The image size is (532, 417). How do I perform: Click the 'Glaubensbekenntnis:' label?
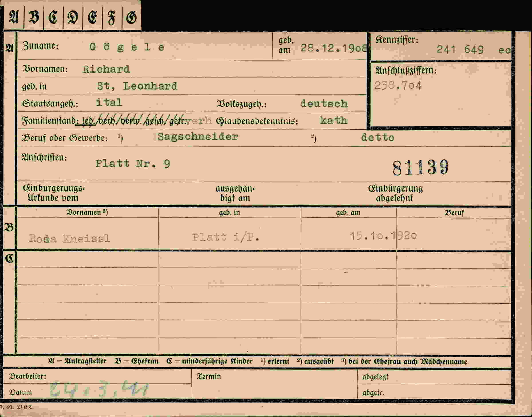coord(257,121)
